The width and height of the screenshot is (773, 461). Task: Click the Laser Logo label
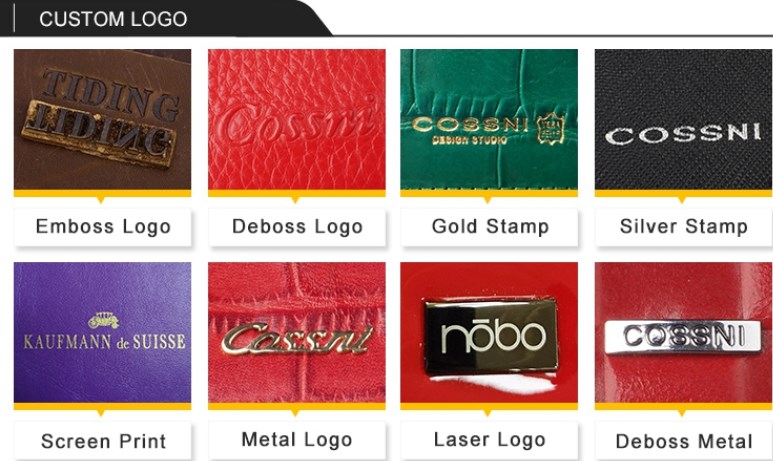[x=490, y=440]
